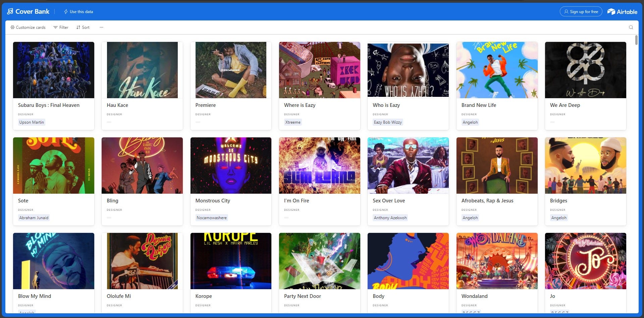644x318 pixels.
Task: Click Angeloh tag on Afrobeats, Rap & Jesus card
Action: [x=470, y=218]
